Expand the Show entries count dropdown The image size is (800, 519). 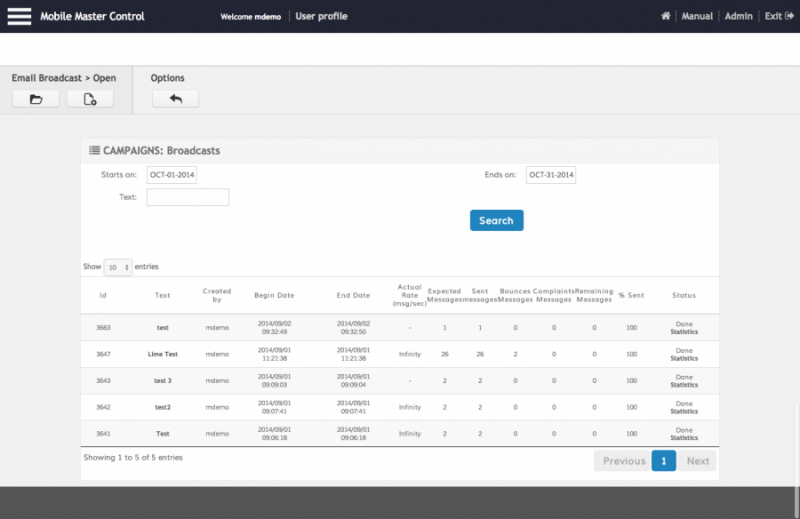118,267
